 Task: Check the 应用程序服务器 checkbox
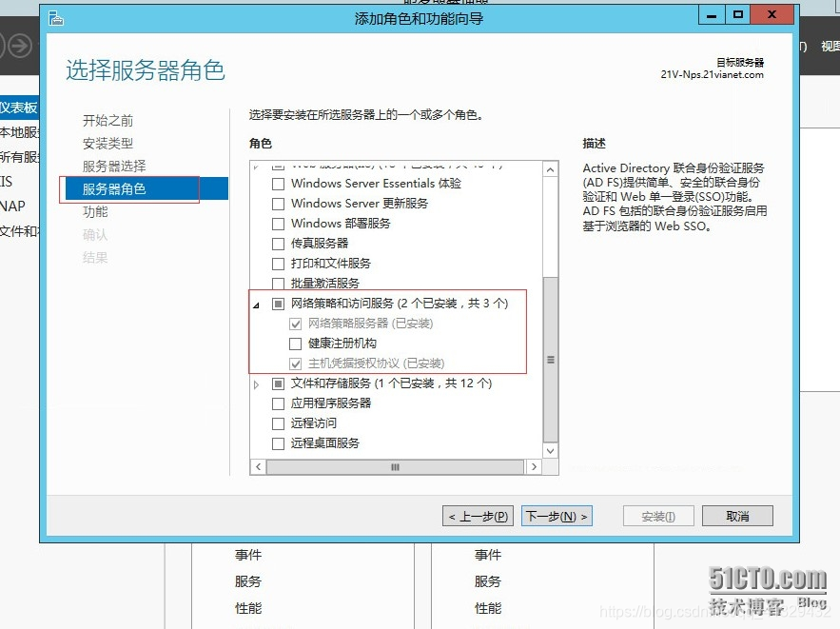tap(278, 403)
